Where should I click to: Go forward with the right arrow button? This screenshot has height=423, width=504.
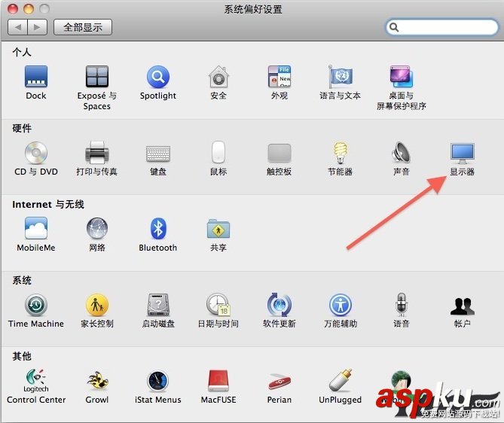pyautogui.click(x=38, y=27)
